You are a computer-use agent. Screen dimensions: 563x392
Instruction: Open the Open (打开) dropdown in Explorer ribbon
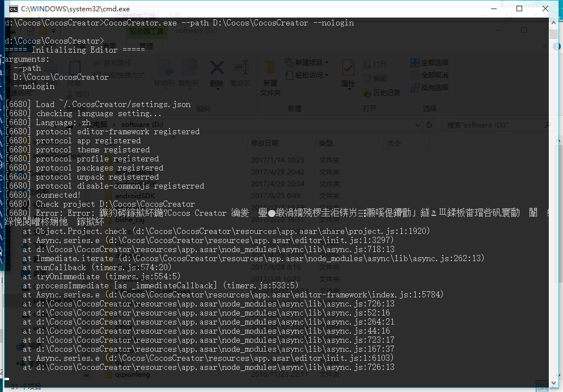click(x=378, y=64)
